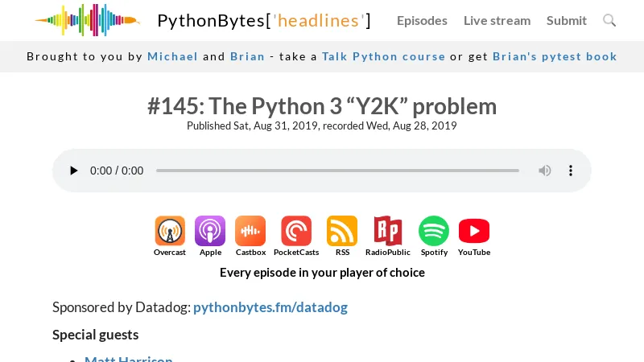Open the Spotify icon
Image resolution: width=644 pixels, height=362 pixels.
(434, 232)
